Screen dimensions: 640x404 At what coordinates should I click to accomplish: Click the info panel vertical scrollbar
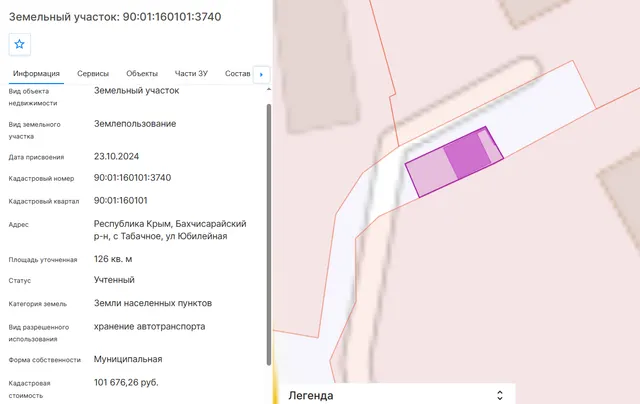269,235
